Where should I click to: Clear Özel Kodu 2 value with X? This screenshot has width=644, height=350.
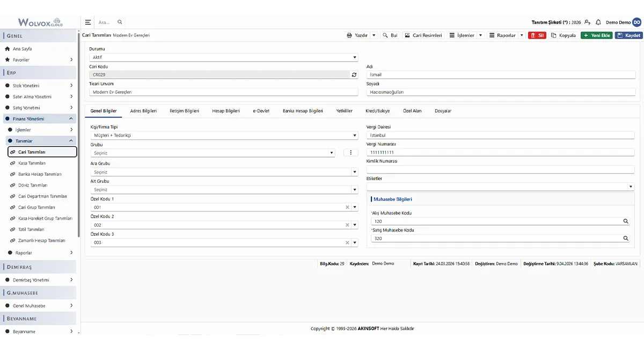click(x=347, y=225)
